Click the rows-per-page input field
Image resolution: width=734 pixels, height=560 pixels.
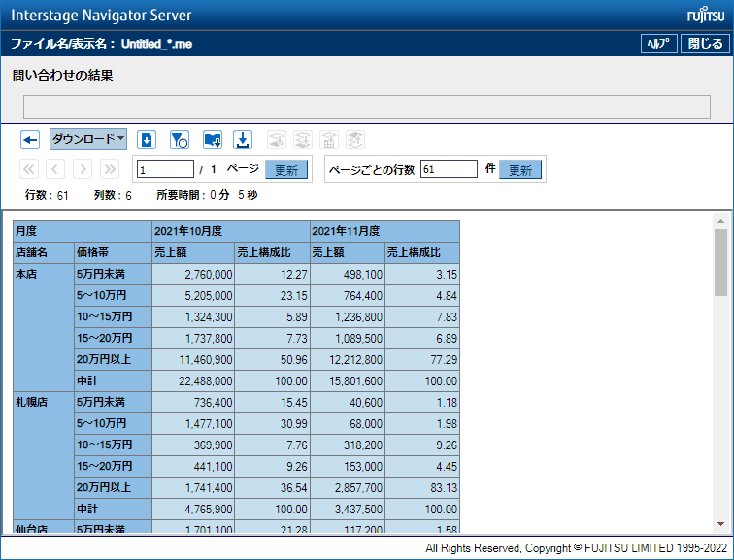click(449, 169)
